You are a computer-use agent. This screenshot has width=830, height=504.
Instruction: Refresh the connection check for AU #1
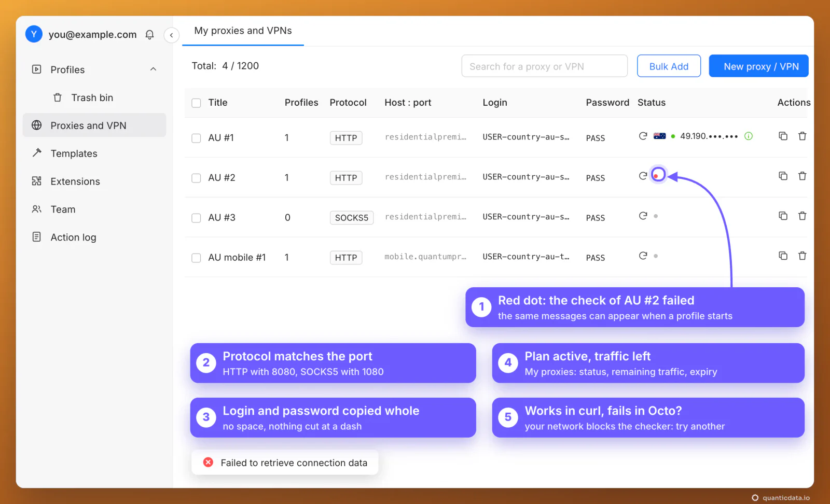643,136
